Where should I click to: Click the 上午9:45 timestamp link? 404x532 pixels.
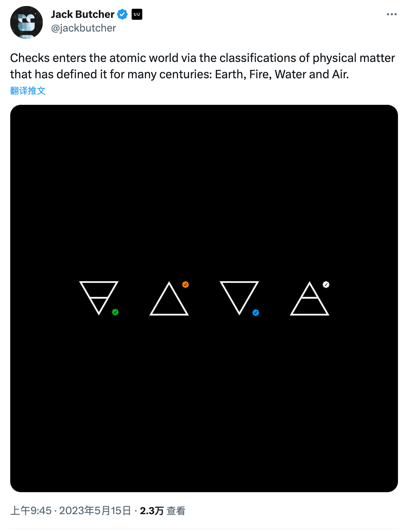point(31,511)
